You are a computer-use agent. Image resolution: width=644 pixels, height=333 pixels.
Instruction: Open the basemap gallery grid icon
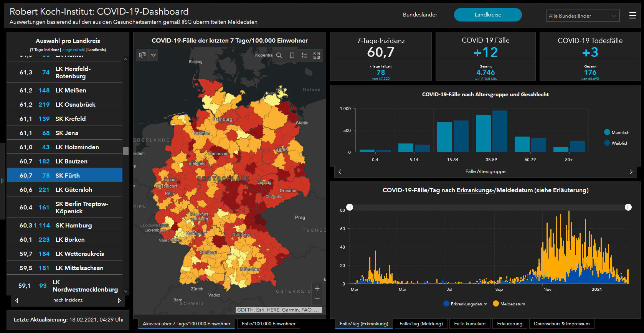coord(317,56)
